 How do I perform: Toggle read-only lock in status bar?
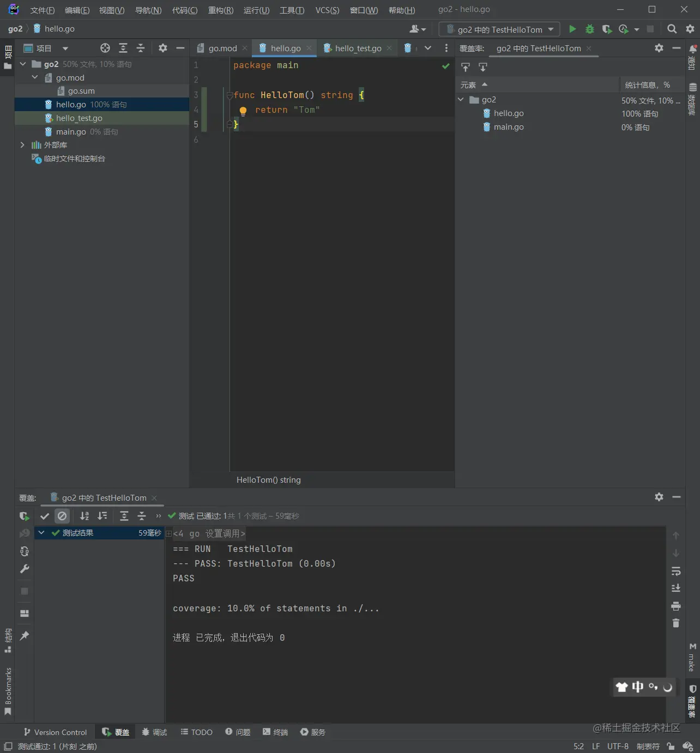(x=671, y=746)
